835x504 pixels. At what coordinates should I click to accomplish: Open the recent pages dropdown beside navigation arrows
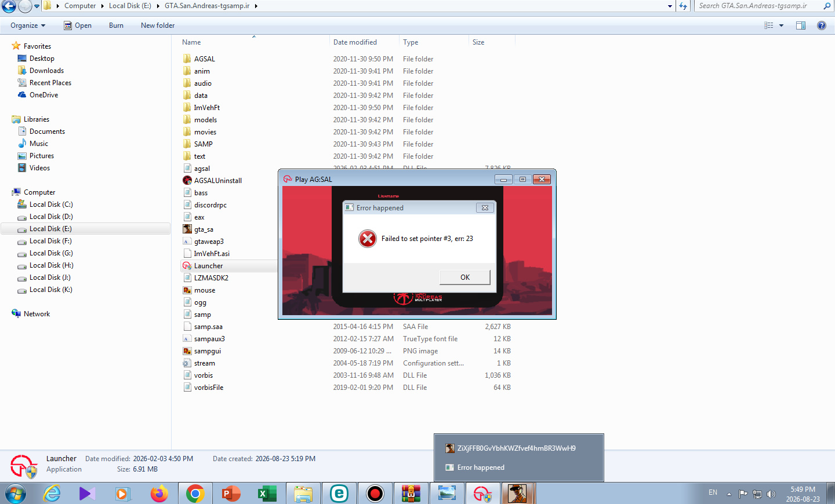(x=37, y=6)
